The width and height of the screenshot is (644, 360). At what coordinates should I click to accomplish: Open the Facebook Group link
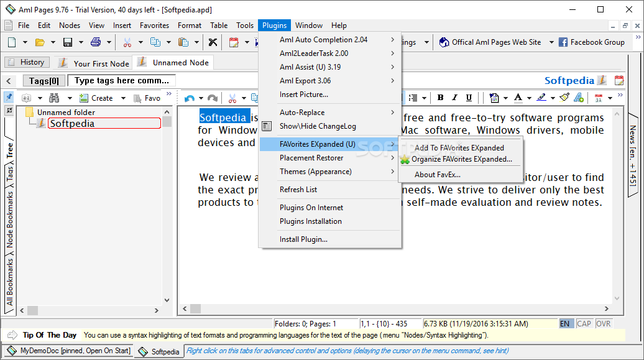(x=592, y=42)
